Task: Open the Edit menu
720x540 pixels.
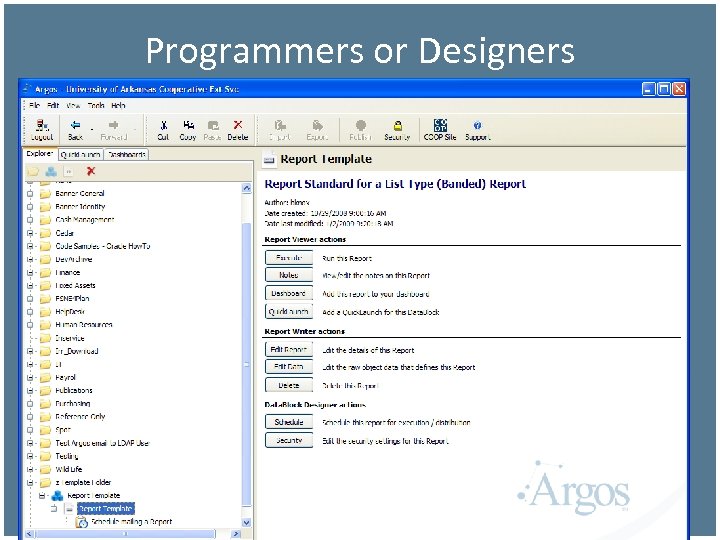Action: coord(53,106)
